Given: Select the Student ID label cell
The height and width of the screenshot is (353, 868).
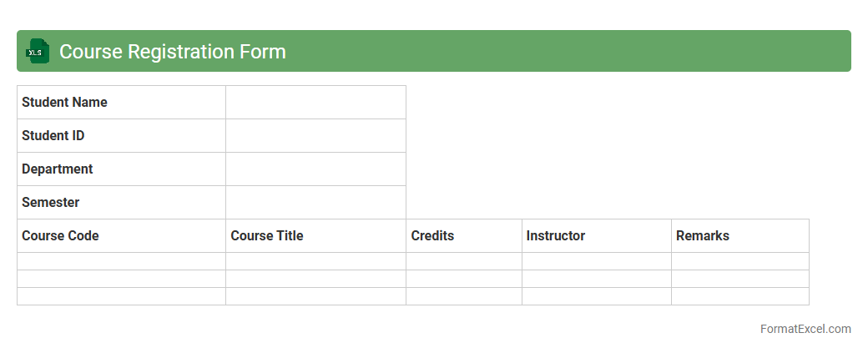Looking at the screenshot, I should pos(121,136).
